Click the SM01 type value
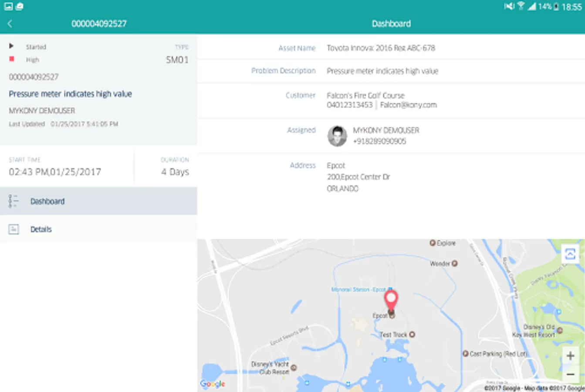The image size is (585, 392). click(177, 60)
